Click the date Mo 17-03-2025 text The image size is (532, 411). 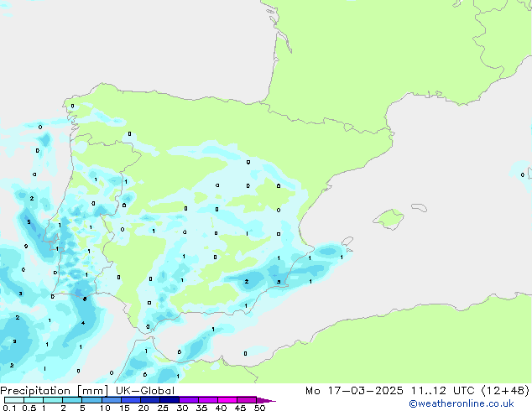pos(354,391)
